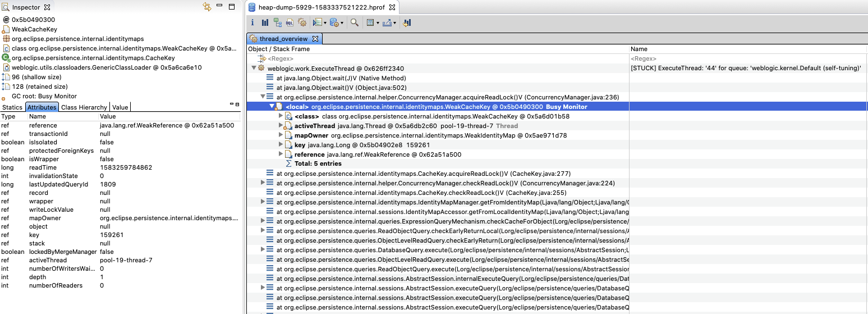Viewport: 868px width, 314px height.
Task: Switch to the Statics tab
Action: pyautogui.click(x=12, y=107)
